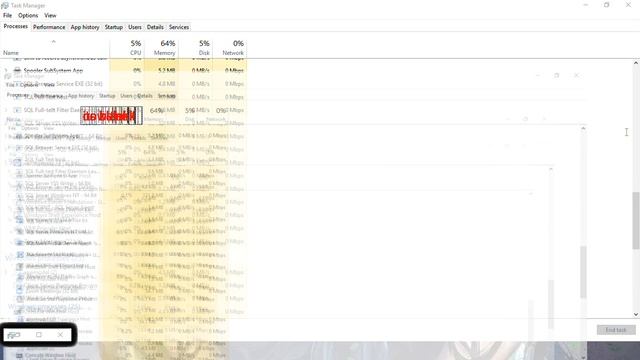Switch to the Performance tab

49,27
